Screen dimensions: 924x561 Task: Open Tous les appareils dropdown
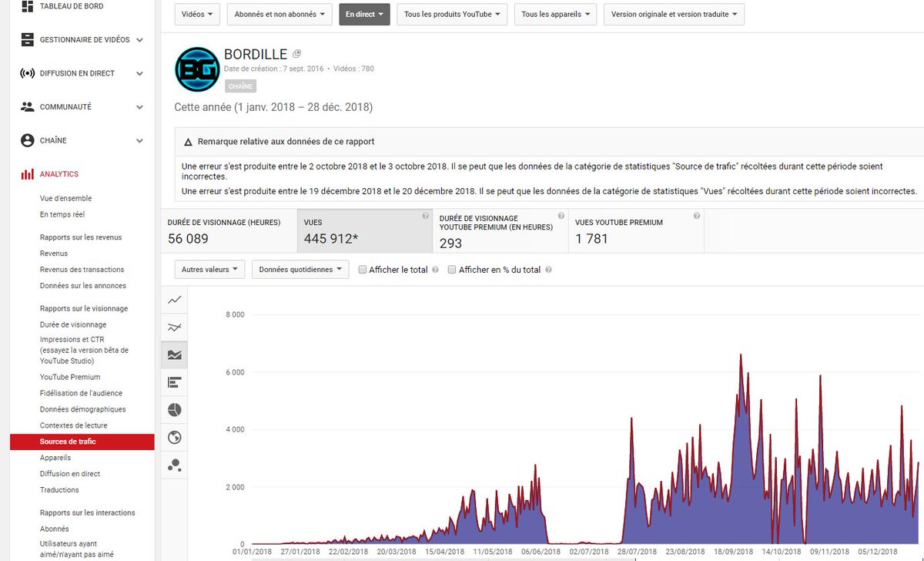555,15
